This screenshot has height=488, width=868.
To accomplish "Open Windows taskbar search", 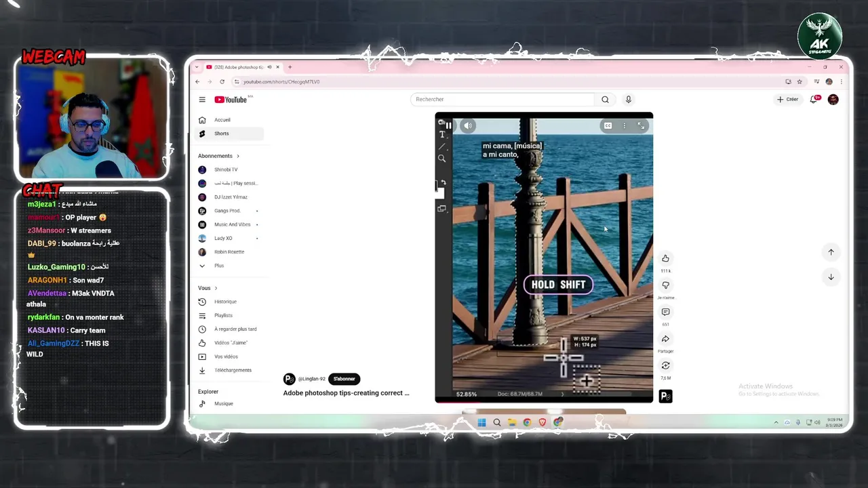I will pos(497,422).
